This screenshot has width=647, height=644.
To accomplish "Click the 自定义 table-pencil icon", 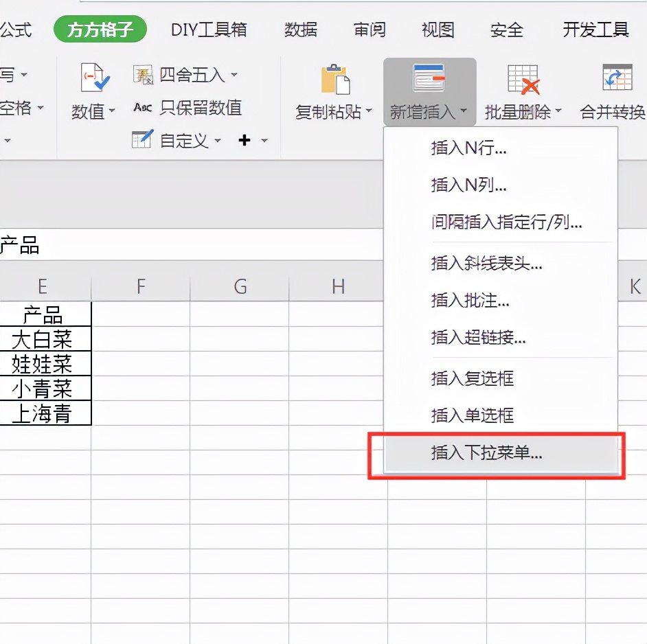I will click(142, 139).
